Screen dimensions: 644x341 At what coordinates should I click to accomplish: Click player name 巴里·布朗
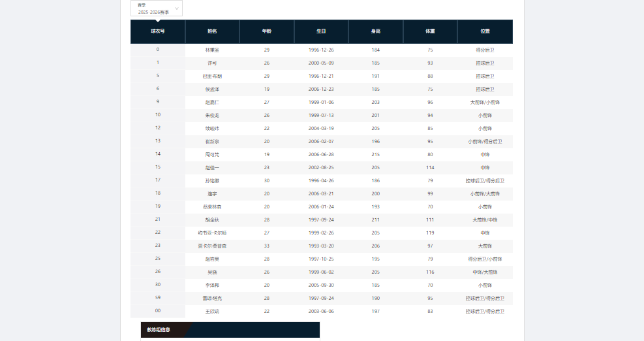212,76
